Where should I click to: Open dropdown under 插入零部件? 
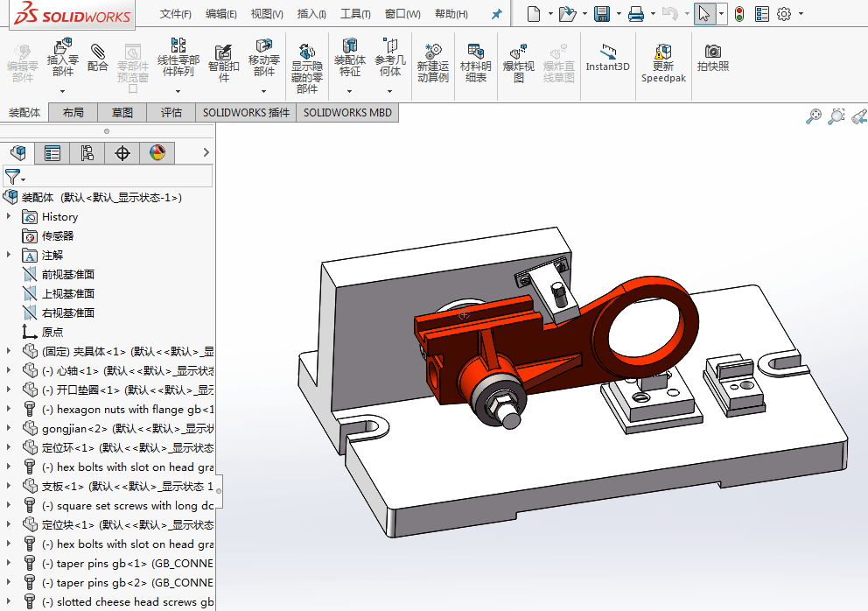click(62, 91)
